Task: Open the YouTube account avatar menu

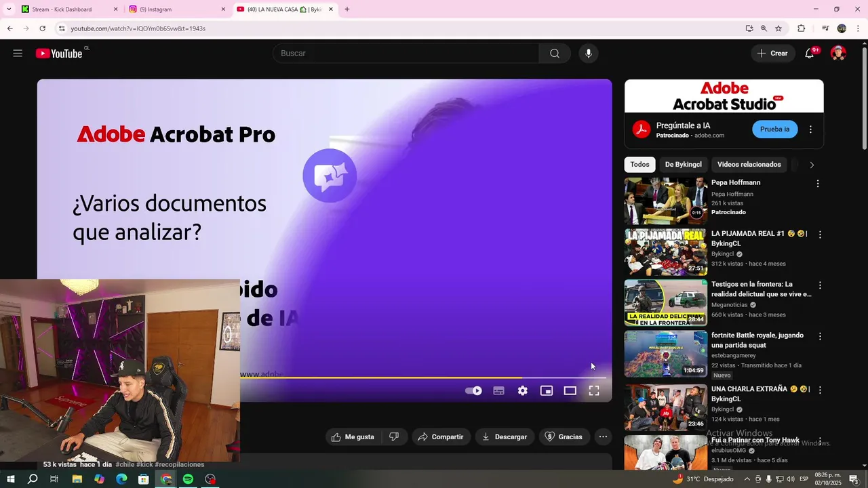Action: pos(838,54)
